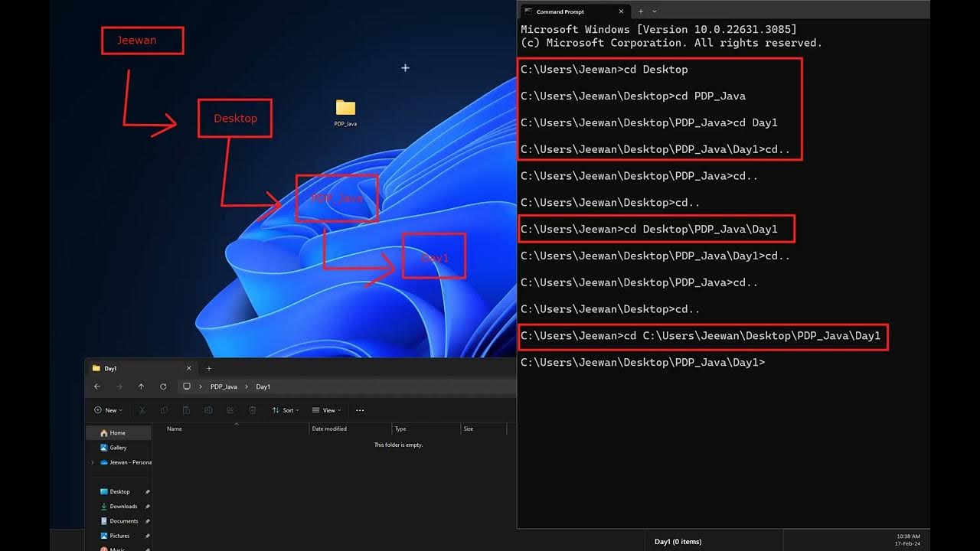Click the Delete trash icon
This screenshot has height=551, width=980.
point(252,410)
